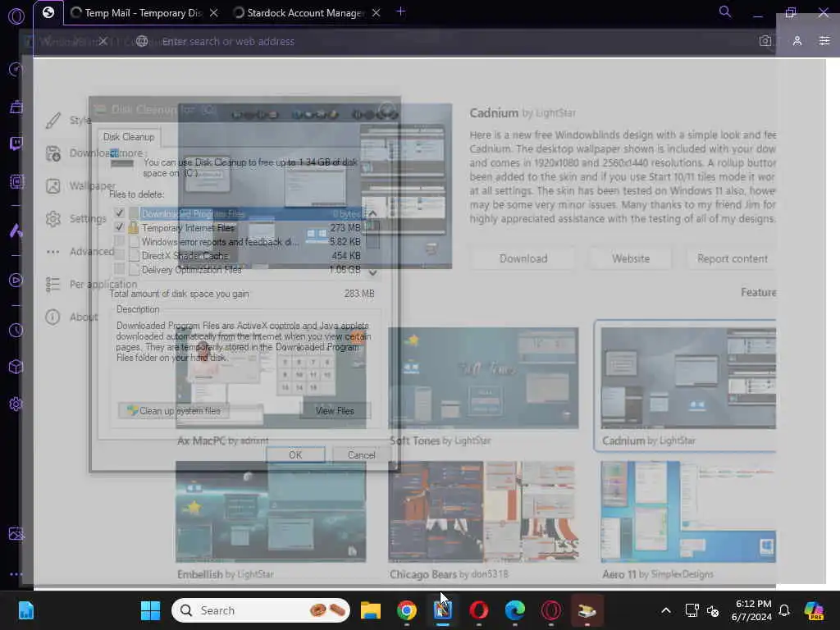Screen dimensions: 840x630
Task: Click the Download button for Cadnium
Action: pos(523,258)
